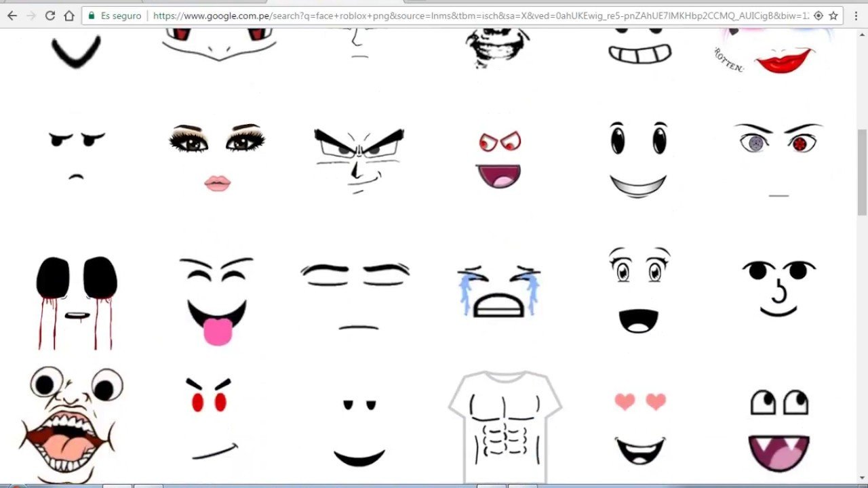Open the black V-shaped smile image

(77, 51)
